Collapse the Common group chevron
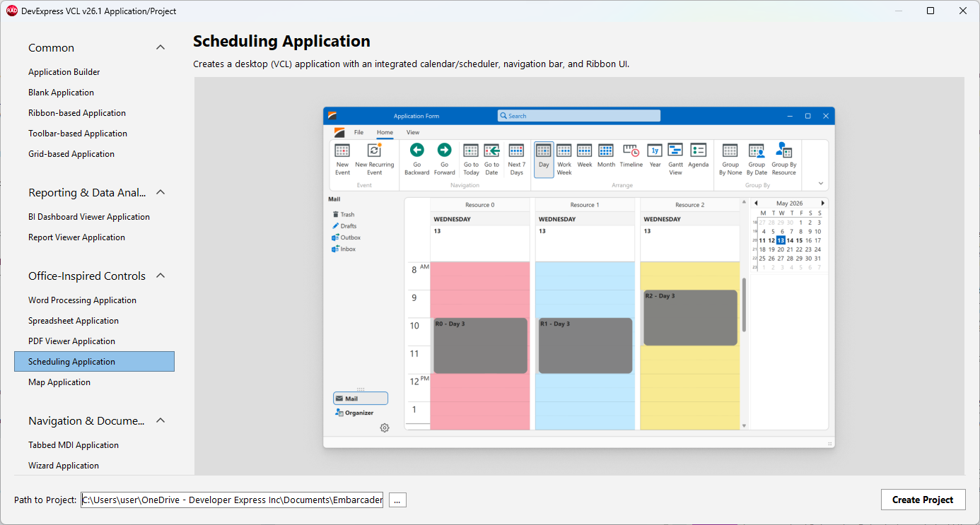980x525 pixels. [161, 47]
